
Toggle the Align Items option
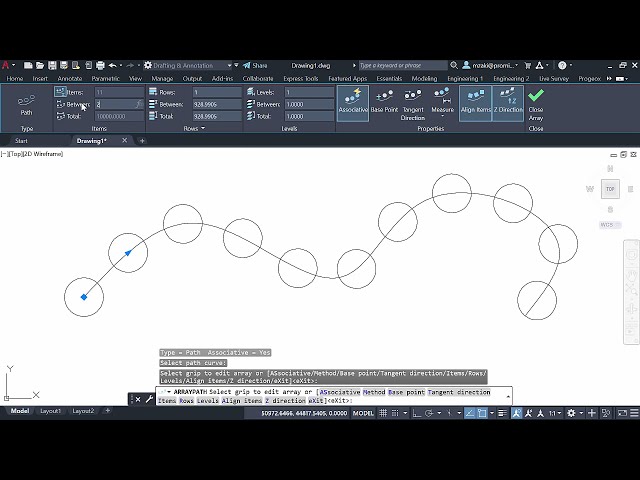pos(475,103)
